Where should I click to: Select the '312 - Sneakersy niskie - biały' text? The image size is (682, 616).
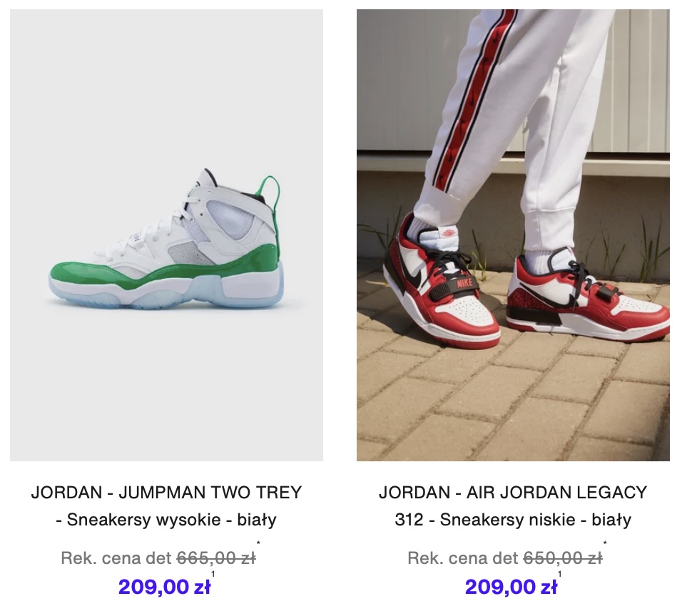click(x=513, y=520)
